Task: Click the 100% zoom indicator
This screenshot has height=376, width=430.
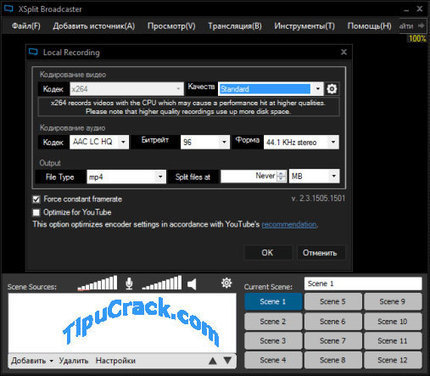Action: point(417,39)
